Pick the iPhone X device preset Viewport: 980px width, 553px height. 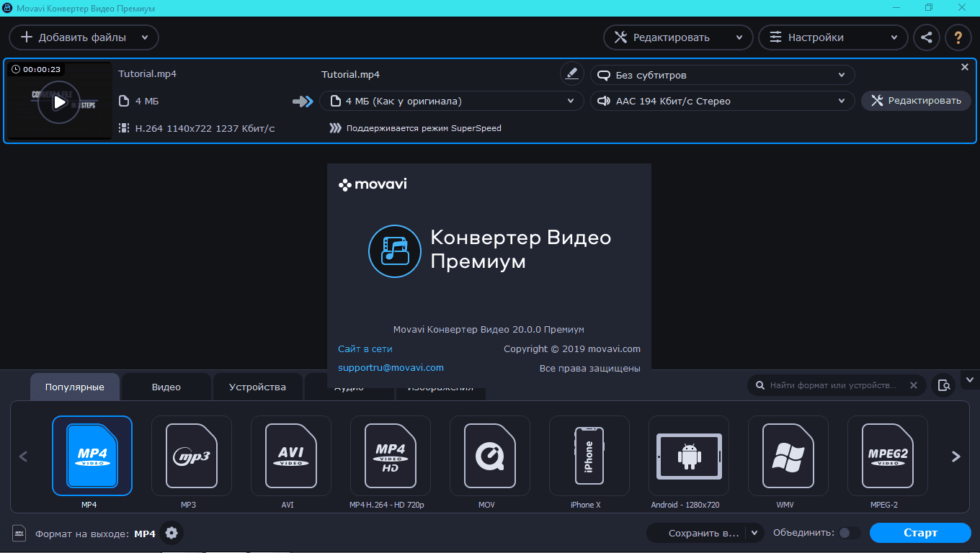pos(589,456)
